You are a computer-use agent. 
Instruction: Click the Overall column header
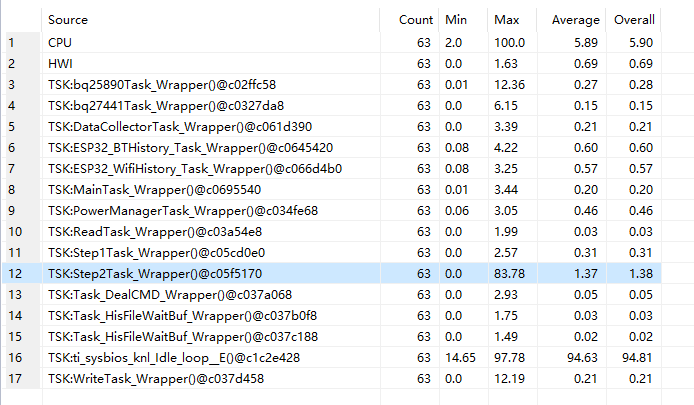click(x=634, y=20)
